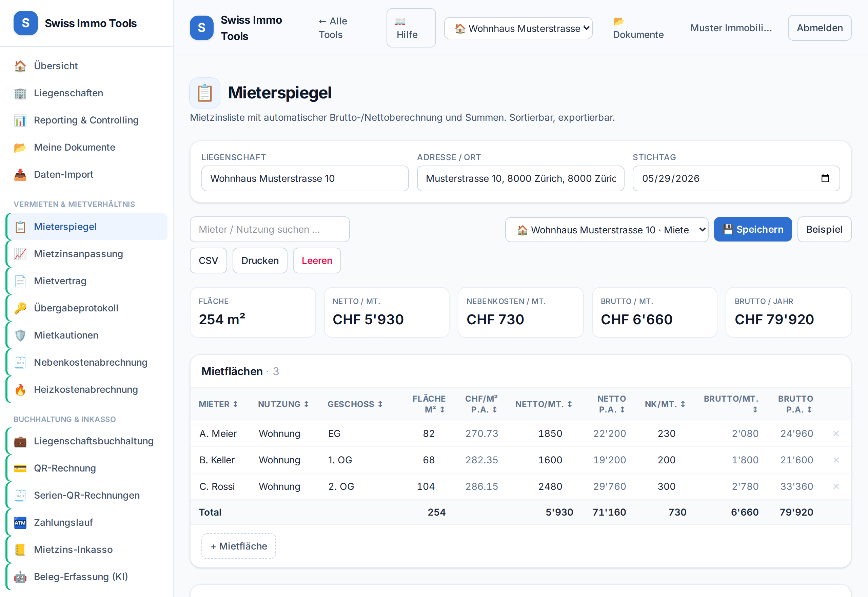
Task: Open the Übersicht house icon
Action: tap(20, 66)
